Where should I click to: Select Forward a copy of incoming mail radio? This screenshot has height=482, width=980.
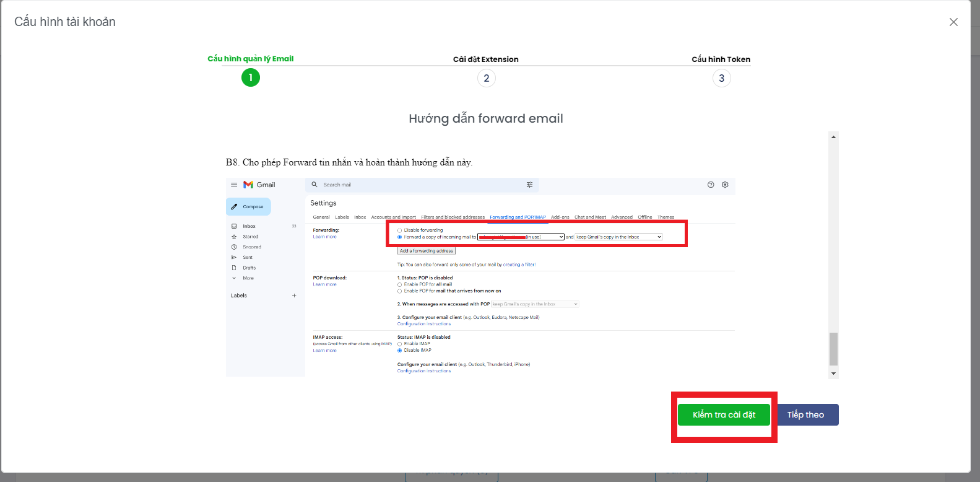pyautogui.click(x=400, y=237)
